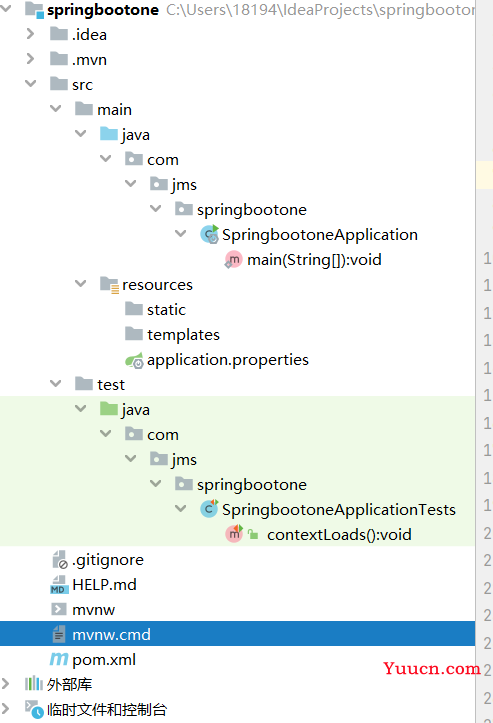This screenshot has height=723, width=493.
Task: Click the springbootone project module icon
Action: 35,10
